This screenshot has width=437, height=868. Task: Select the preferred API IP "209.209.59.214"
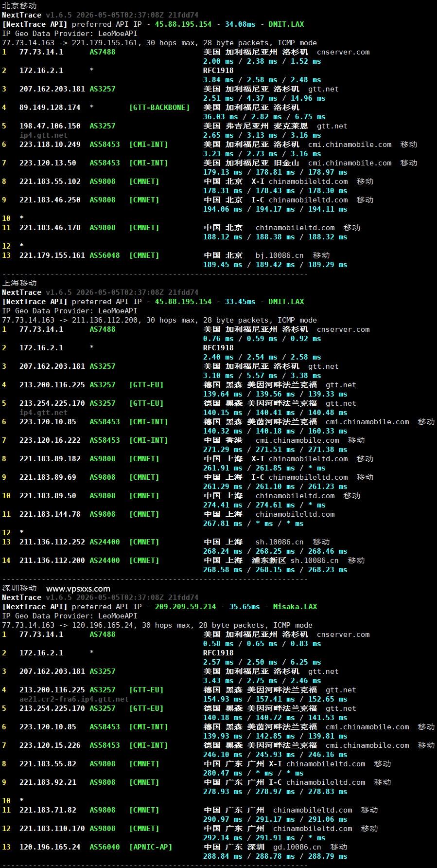(x=186, y=606)
